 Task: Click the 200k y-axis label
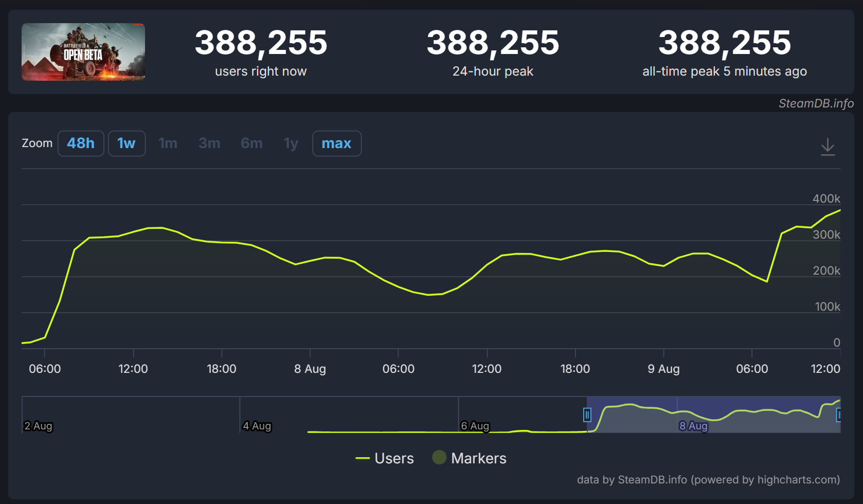pyautogui.click(x=826, y=271)
